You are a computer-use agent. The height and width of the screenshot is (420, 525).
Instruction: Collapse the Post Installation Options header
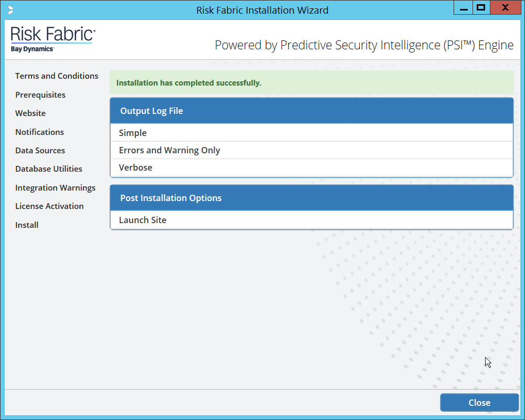(311, 198)
